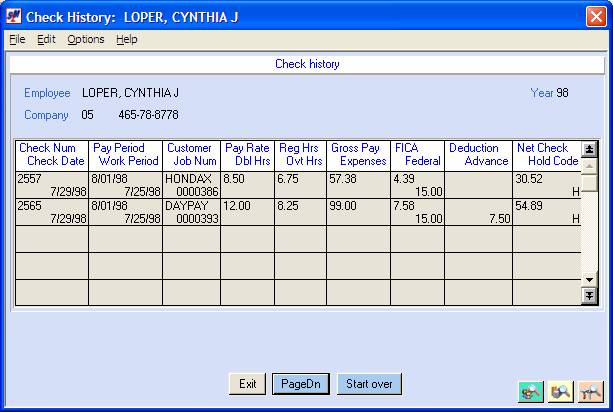Click the scroll up arrow of the grid
613x412 pixels.
(589, 166)
